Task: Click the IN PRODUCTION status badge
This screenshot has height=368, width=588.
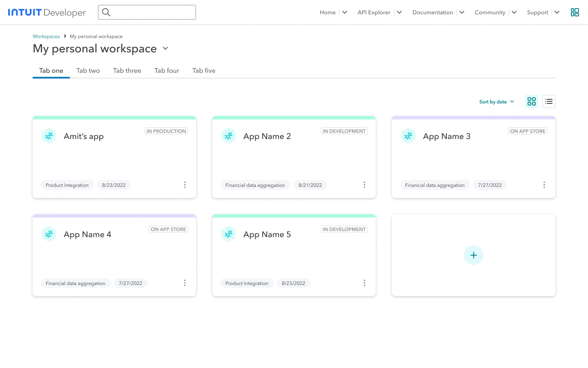Action: pyautogui.click(x=167, y=131)
